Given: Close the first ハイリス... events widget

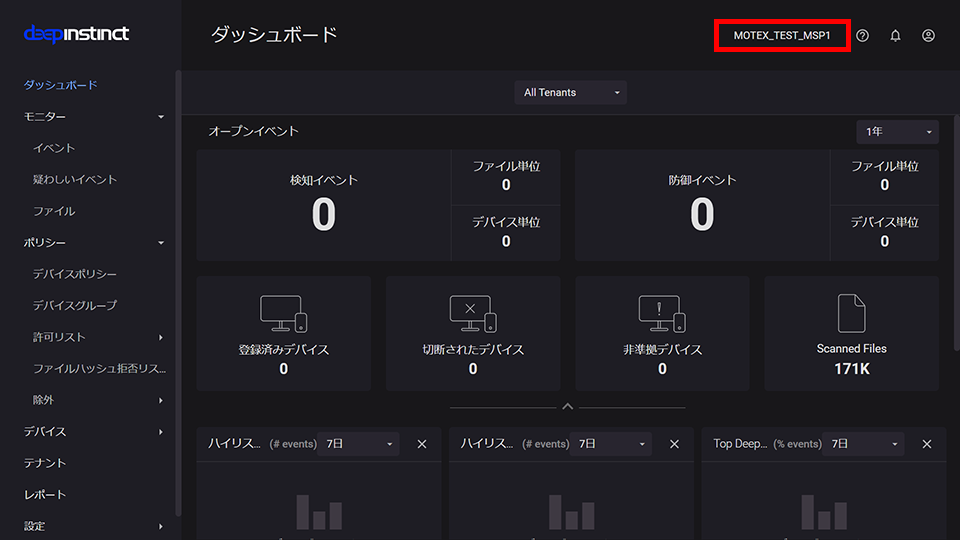Looking at the screenshot, I should (422, 444).
